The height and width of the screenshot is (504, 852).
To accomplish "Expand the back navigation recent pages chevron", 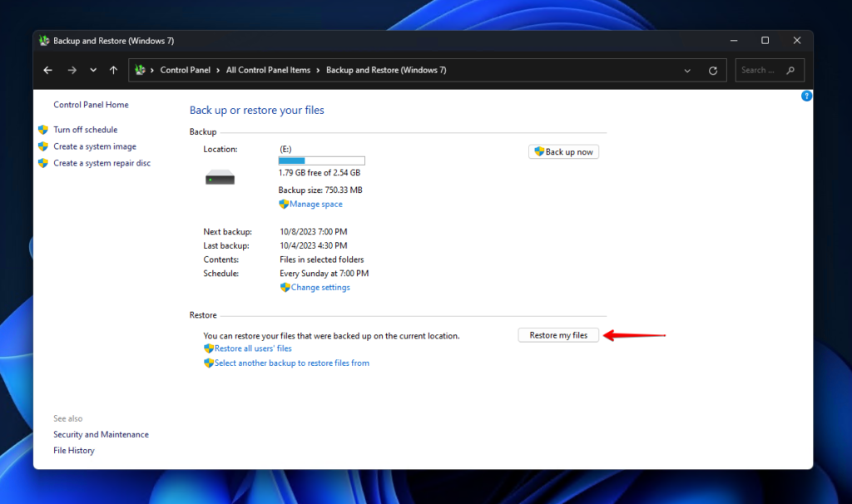I will 92,70.
